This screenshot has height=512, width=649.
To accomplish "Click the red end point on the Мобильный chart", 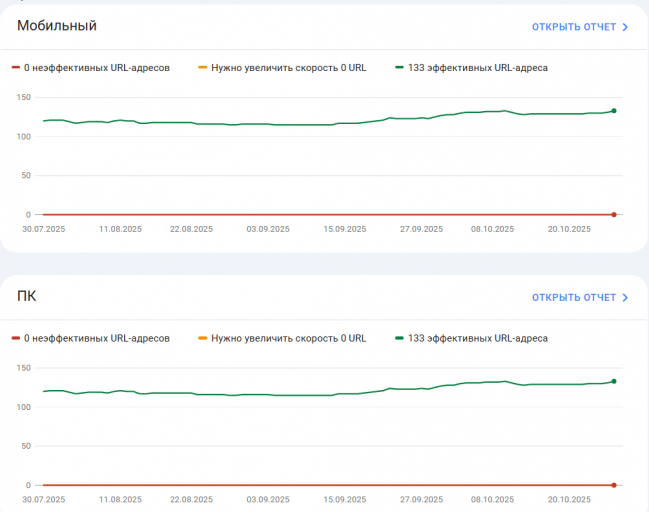I will tap(614, 214).
